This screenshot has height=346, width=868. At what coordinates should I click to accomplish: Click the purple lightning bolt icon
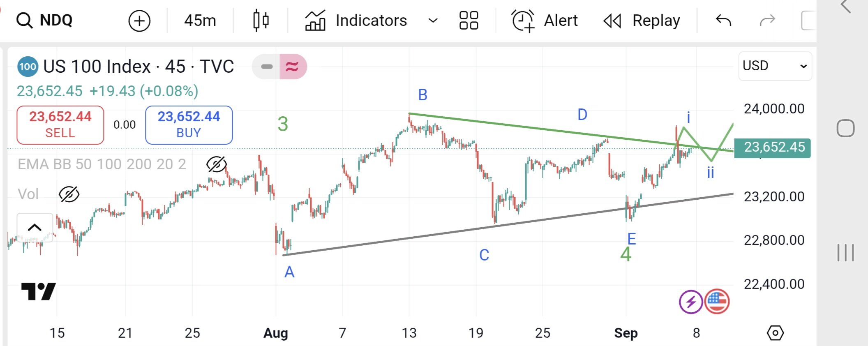(x=690, y=302)
